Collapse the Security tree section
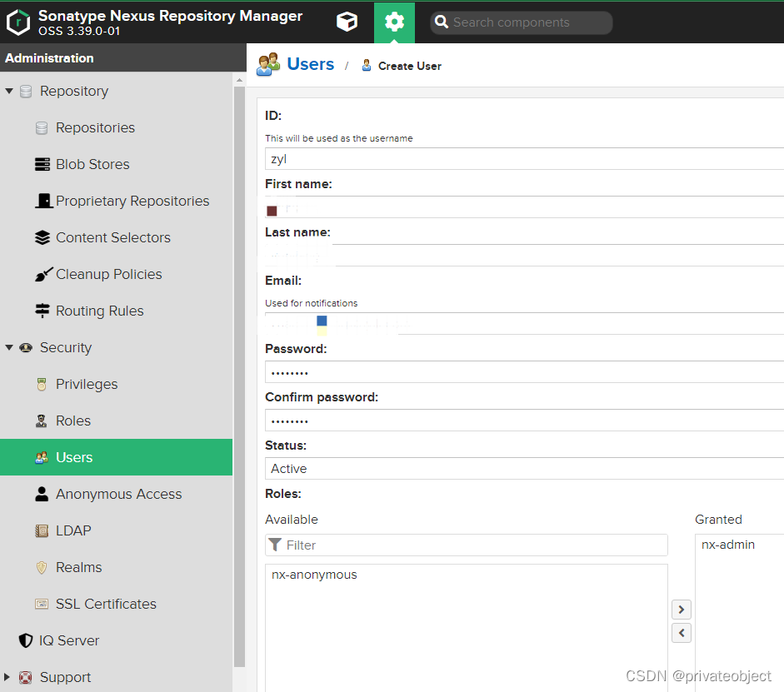The image size is (784, 692). point(9,347)
